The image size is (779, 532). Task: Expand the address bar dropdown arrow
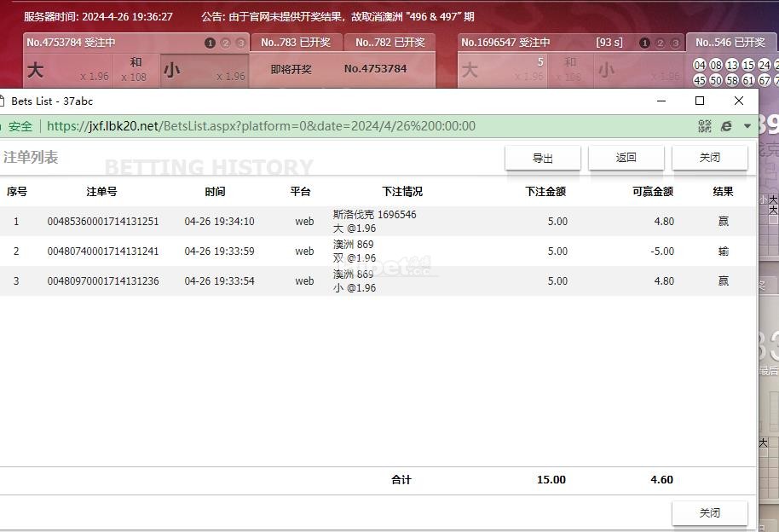point(747,126)
